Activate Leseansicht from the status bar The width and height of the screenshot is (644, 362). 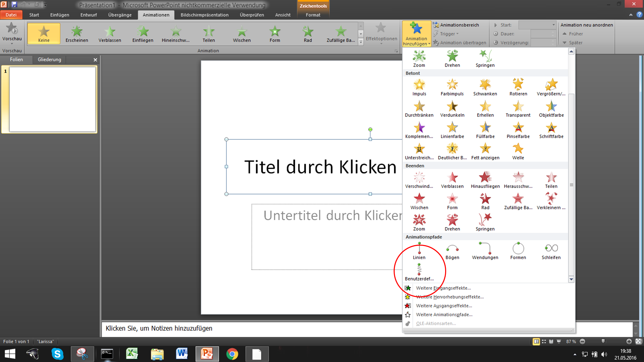[x=551, y=341]
